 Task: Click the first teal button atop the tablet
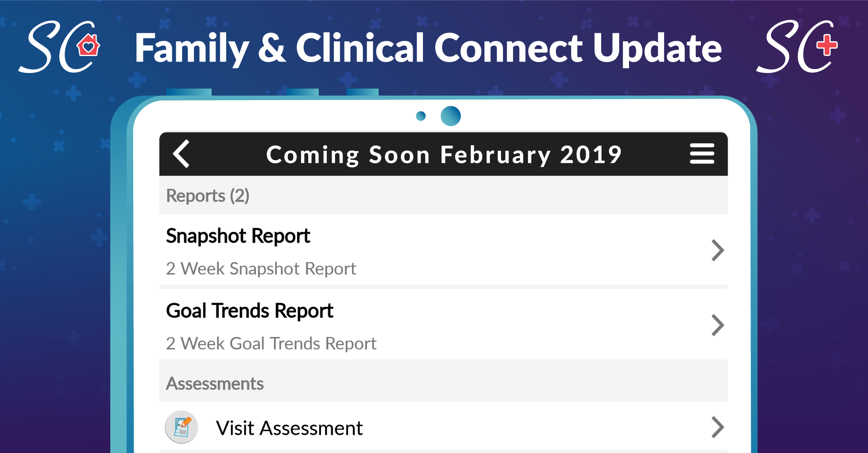point(189,92)
